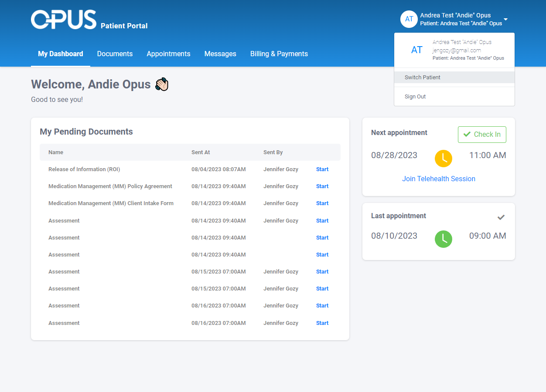Click the My Pending Documents heading
Image resolution: width=546 pixels, height=392 pixels.
[x=86, y=132]
